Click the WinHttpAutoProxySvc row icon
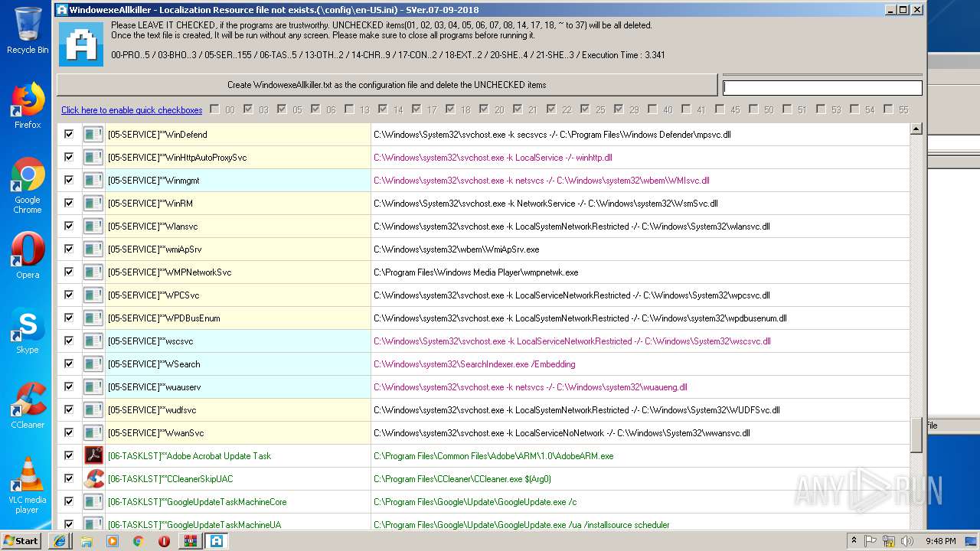 tap(93, 157)
